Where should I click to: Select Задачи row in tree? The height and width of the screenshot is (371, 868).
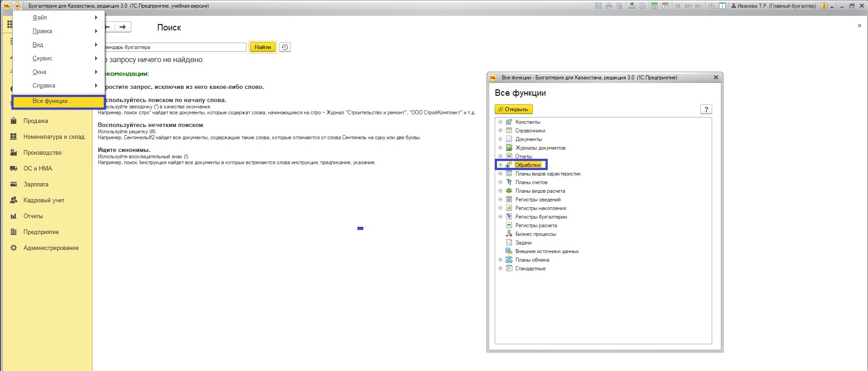click(523, 243)
